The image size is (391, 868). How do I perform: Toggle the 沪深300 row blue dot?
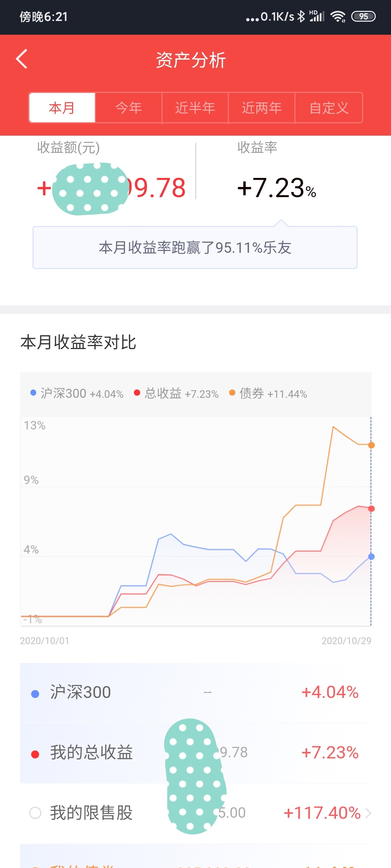[x=35, y=694]
